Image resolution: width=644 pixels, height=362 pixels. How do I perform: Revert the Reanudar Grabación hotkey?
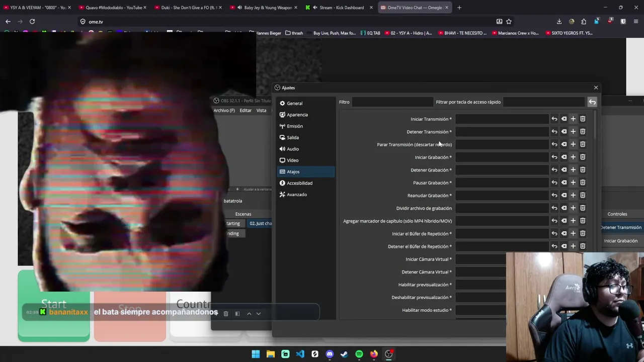[x=554, y=196]
